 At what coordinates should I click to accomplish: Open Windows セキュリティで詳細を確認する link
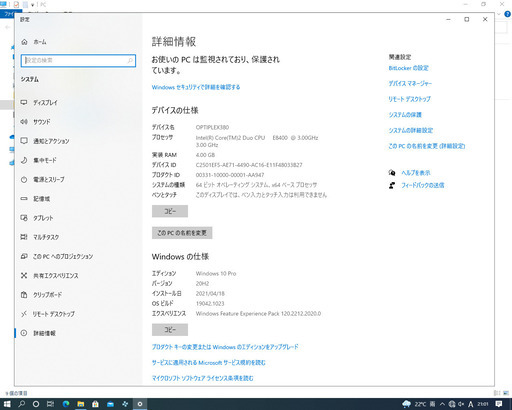(x=196, y=87)
